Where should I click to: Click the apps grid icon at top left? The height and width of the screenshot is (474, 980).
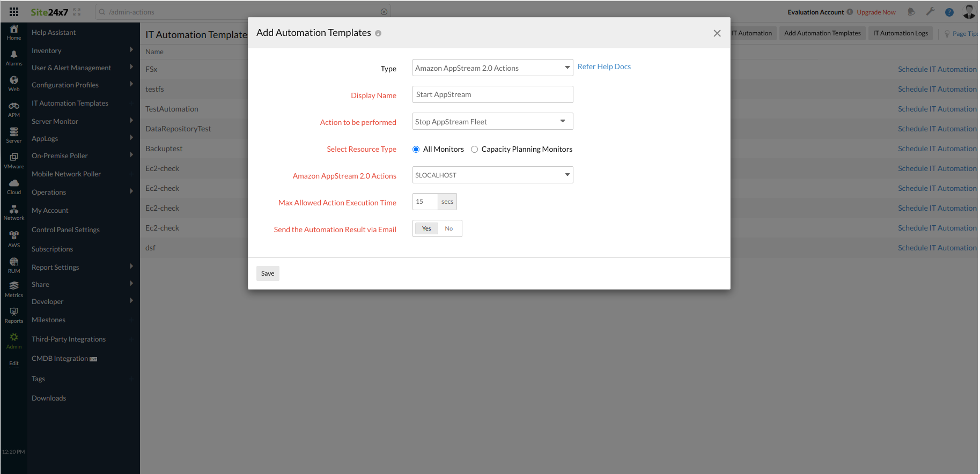[14, 12]
